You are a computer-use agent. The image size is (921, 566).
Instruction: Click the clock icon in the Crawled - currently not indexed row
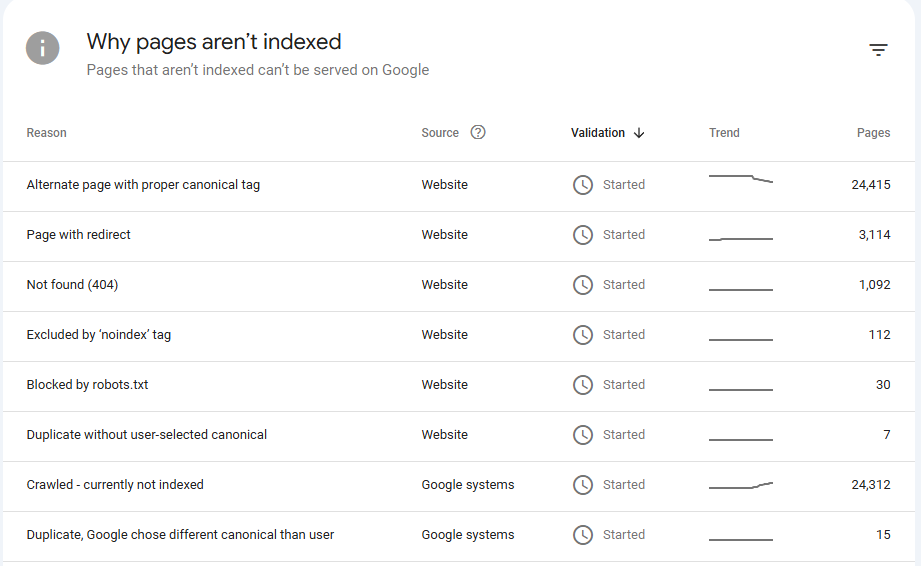tap(583, 485)
